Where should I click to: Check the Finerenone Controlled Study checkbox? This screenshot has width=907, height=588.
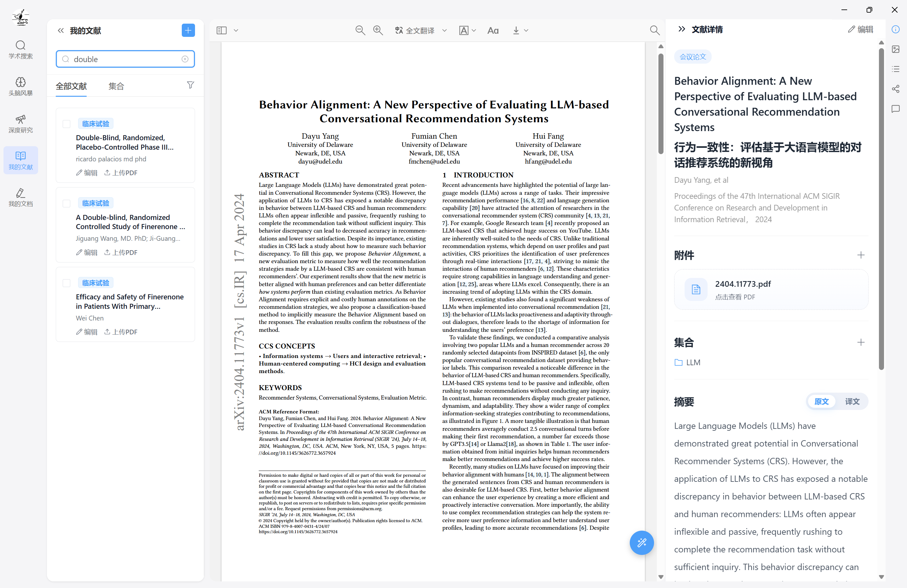(66, 204)
